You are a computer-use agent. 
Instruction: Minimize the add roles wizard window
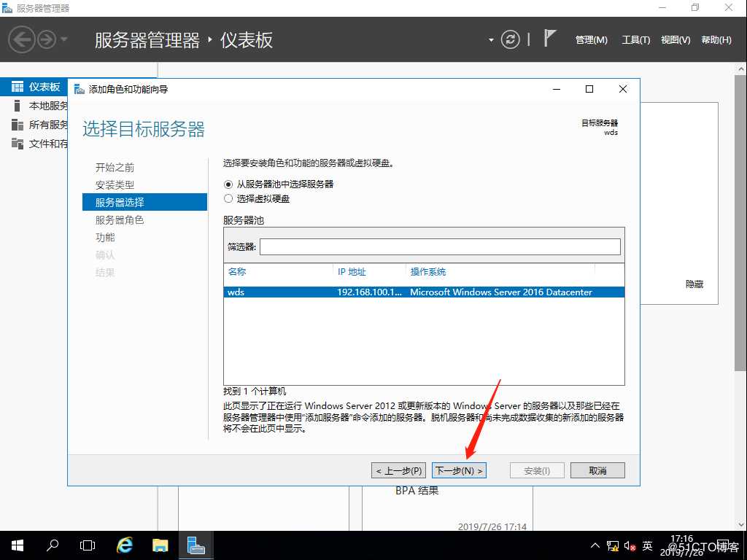click(557, 89)
